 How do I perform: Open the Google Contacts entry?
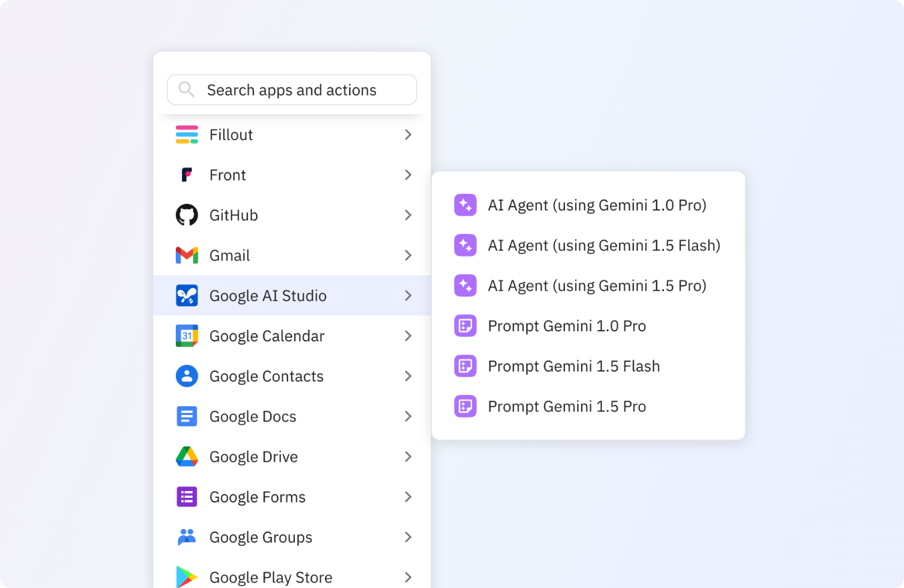pos(292,376)
